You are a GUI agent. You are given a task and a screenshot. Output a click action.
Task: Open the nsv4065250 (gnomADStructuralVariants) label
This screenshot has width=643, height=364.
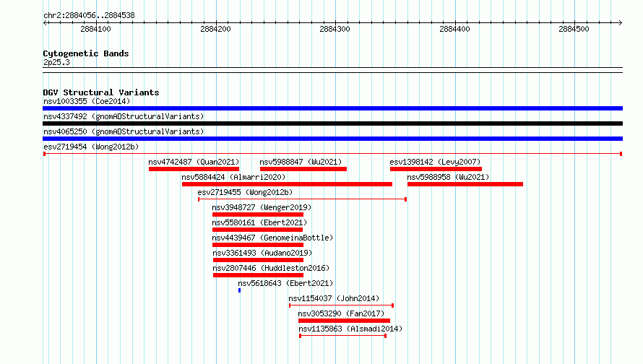124,131
